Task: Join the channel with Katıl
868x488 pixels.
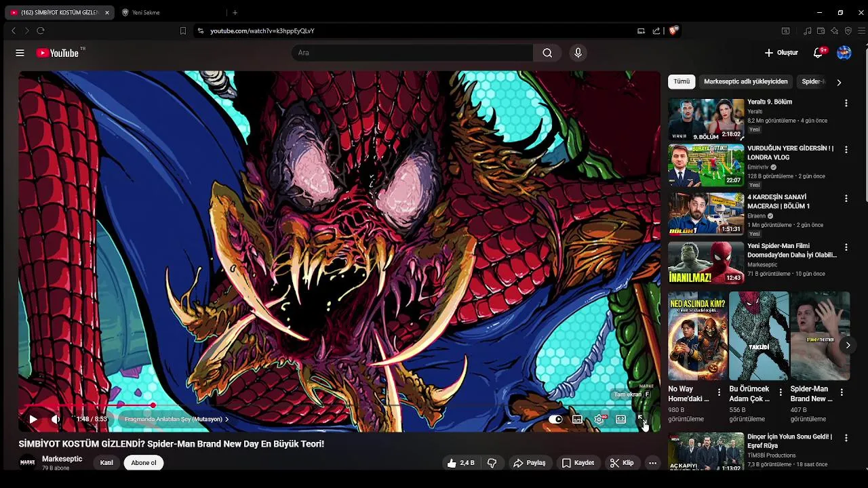Action: [x=106, y=463]
